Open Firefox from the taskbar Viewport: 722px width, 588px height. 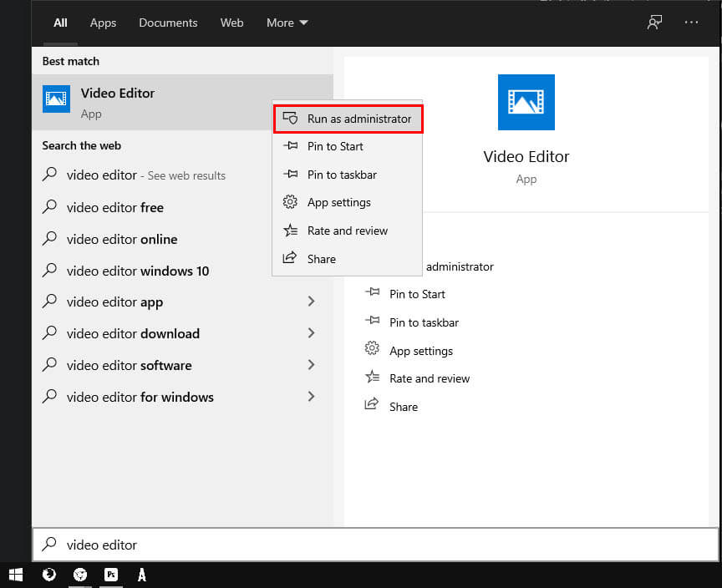coord(48,575)
